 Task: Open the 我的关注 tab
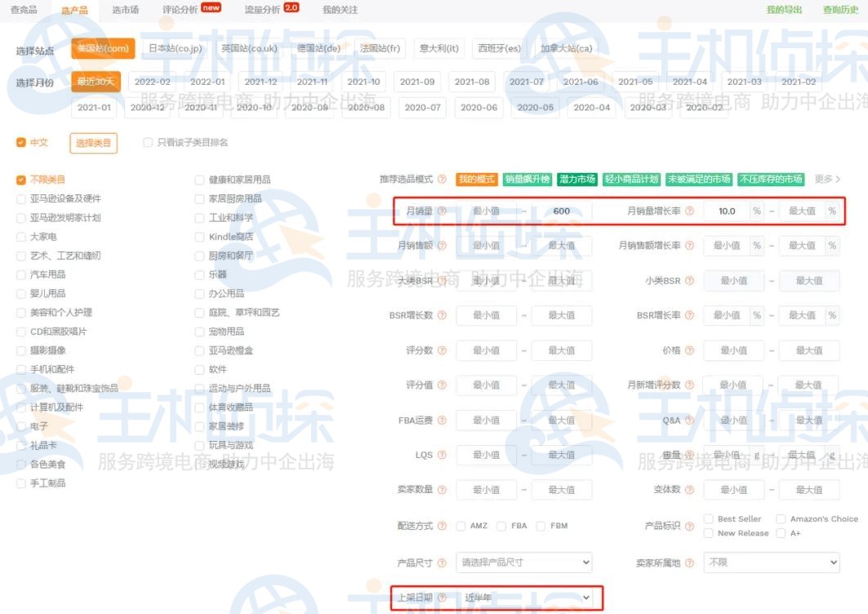point(340,10)
